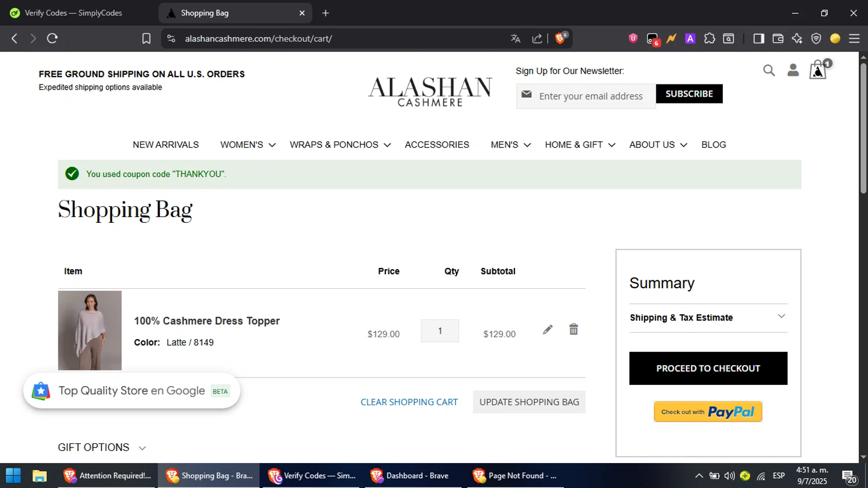Click the Top Quality Store Google badge

coord(132,391)
